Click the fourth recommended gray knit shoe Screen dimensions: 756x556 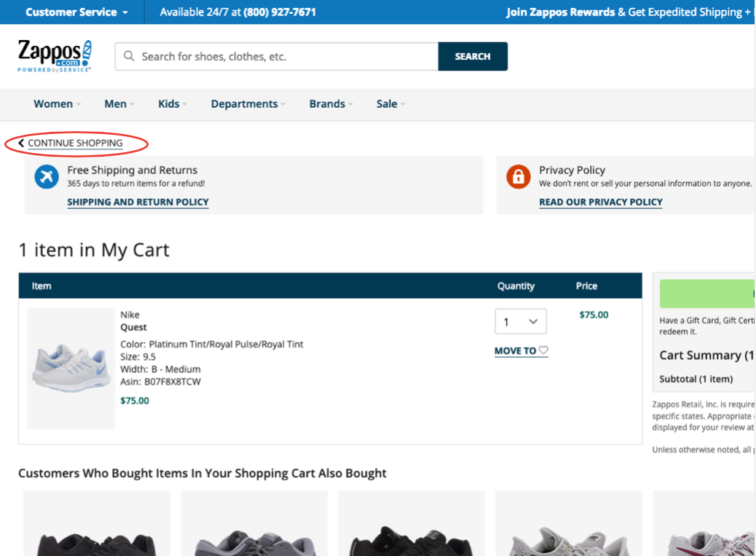(x=568, y=523)
